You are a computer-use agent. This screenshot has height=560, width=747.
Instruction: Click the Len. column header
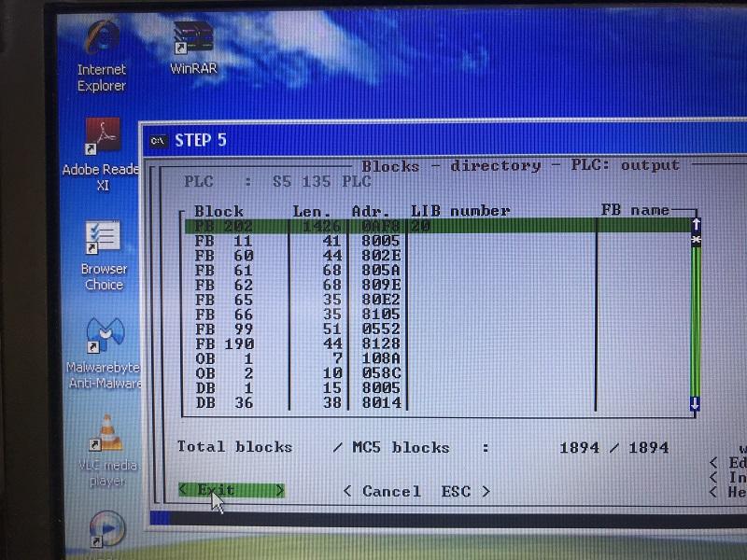[x=312, y=212]
